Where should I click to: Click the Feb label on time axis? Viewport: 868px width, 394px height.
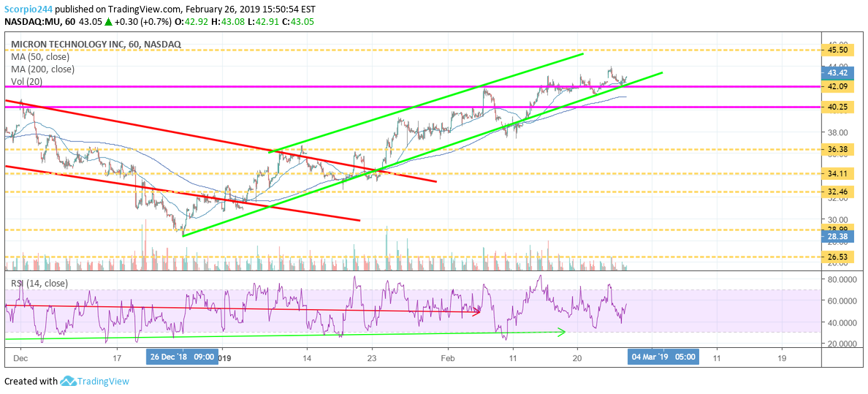point(446,357)
